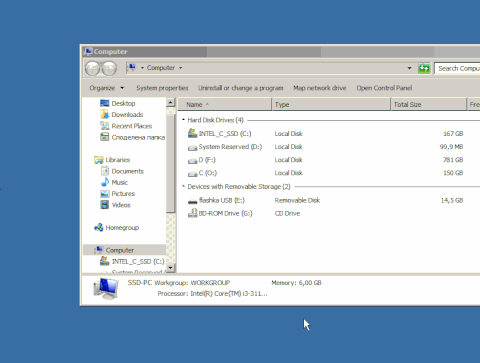Click the Documents library icon
Screen dimensions: 480x363
pos(105,171)
